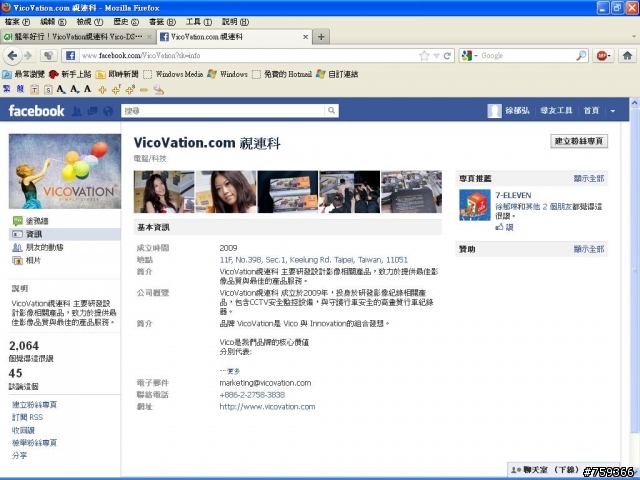Screen dimensions: 640x480
Task: Click the 7-ELEVEN page thumbnail
Action: (x=475, y=205)
